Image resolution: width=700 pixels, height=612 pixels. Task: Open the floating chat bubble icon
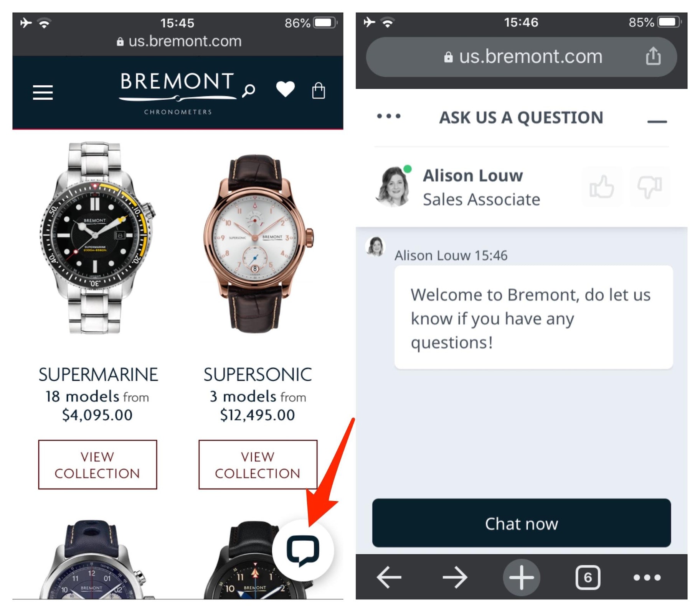(x=303, y=550)
